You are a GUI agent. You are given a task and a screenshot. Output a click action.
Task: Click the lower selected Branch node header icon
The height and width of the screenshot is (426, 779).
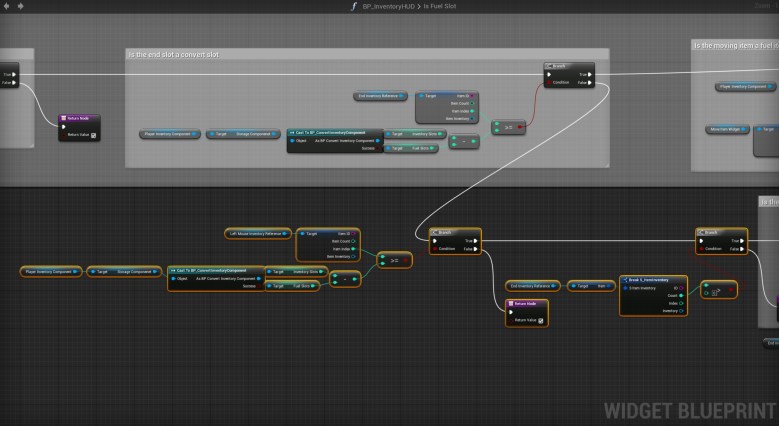coord(436,233)
